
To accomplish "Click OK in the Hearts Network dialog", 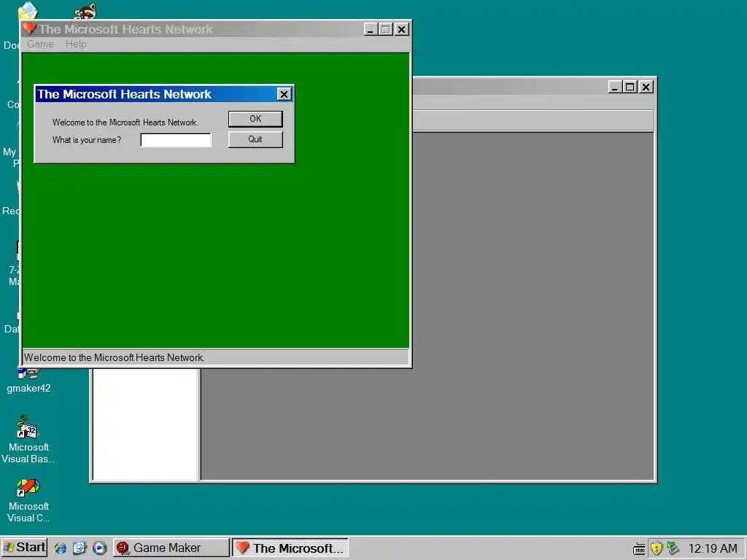I will point(255,119).
